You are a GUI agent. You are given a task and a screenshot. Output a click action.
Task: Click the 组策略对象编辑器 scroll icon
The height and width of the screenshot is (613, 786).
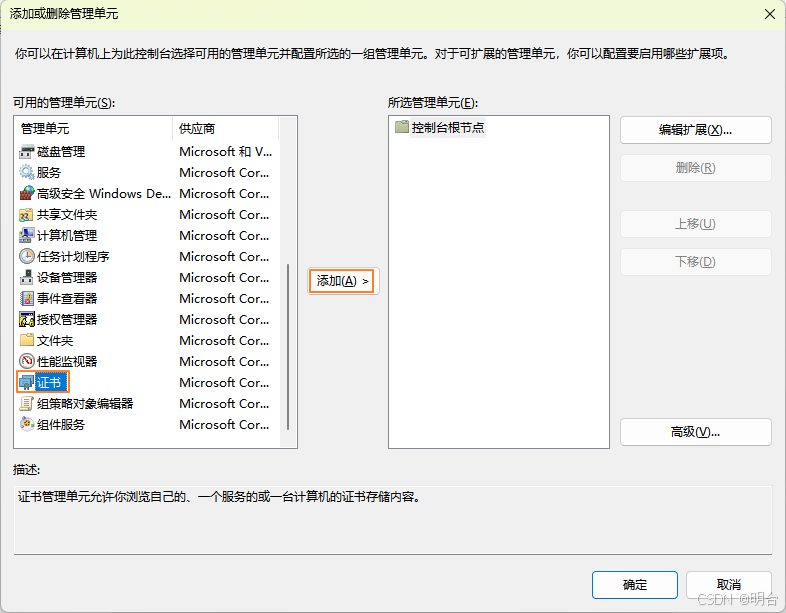(27, 403)
